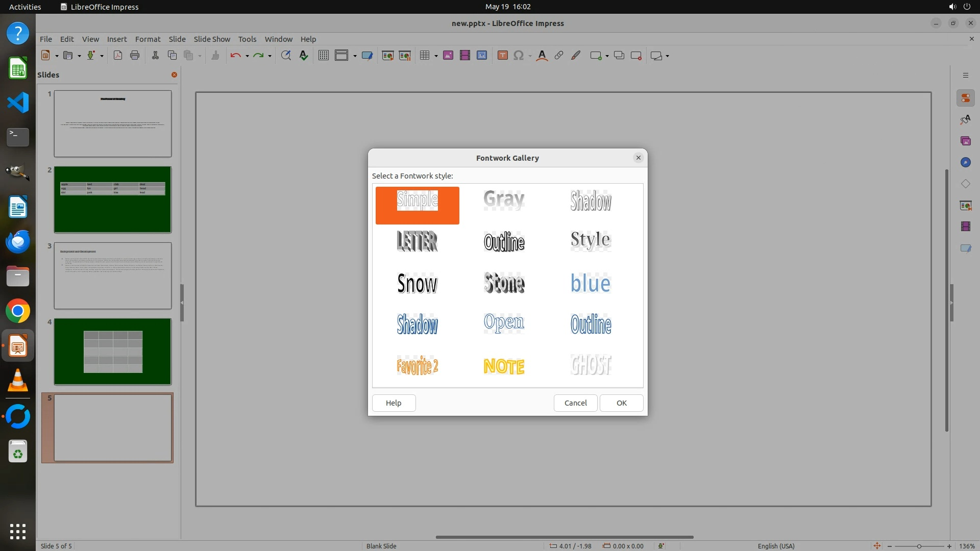Viewport: 980px width, 551px height.
Task: Click the Insert Text Box icon
Action: tap(502, 56)
